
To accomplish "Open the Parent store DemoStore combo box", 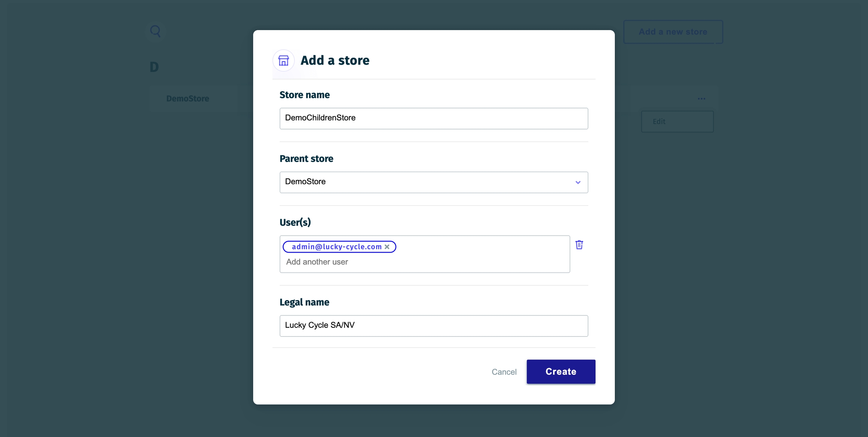I will pos(433,183).
